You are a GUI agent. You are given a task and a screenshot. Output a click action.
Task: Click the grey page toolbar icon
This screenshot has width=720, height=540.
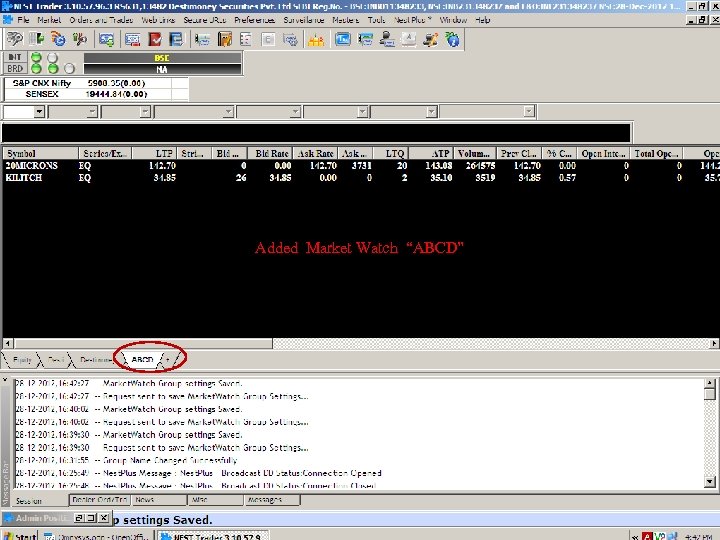pos(268,39)
